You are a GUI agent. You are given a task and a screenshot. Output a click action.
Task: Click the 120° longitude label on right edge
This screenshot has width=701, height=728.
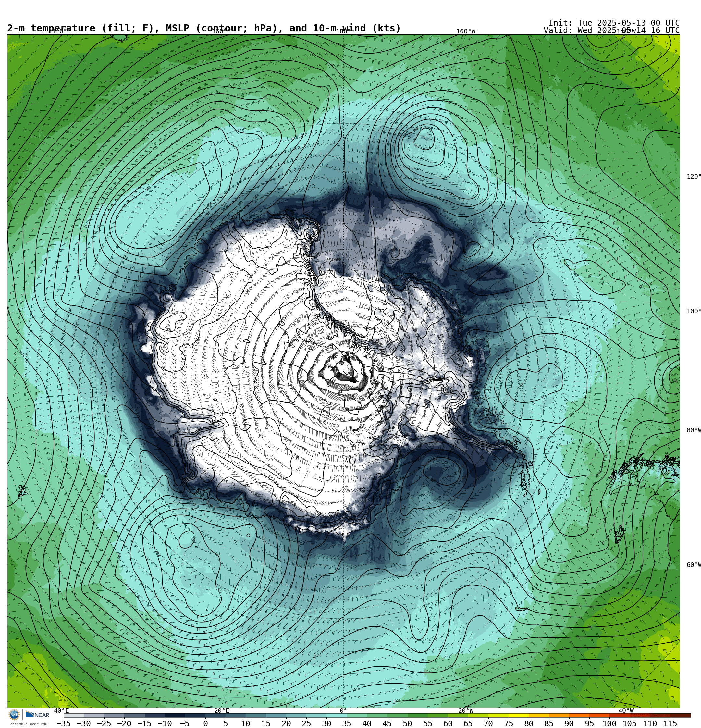tap(694, 177)
